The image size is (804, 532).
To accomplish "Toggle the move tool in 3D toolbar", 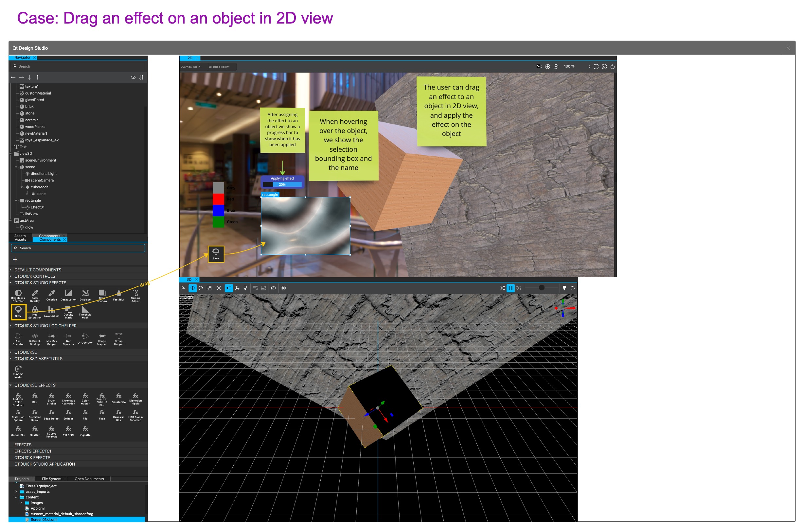I will (x=192, y=288).
